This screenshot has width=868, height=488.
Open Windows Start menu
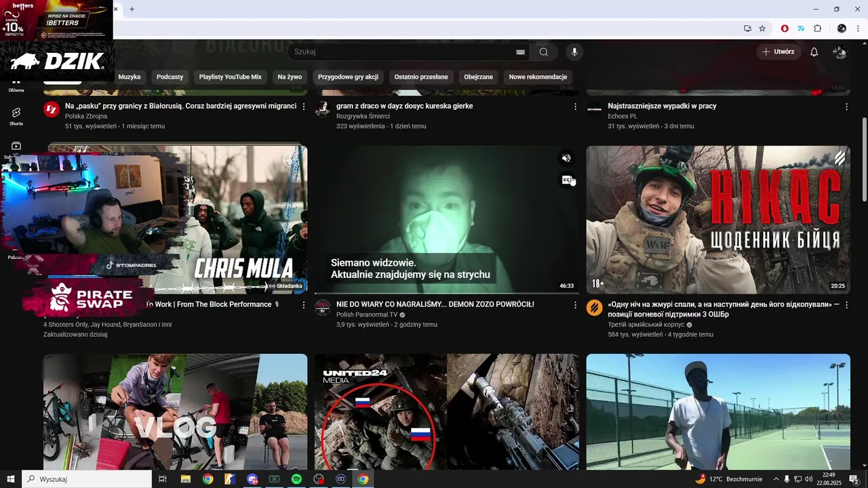[x=11, y=479]
